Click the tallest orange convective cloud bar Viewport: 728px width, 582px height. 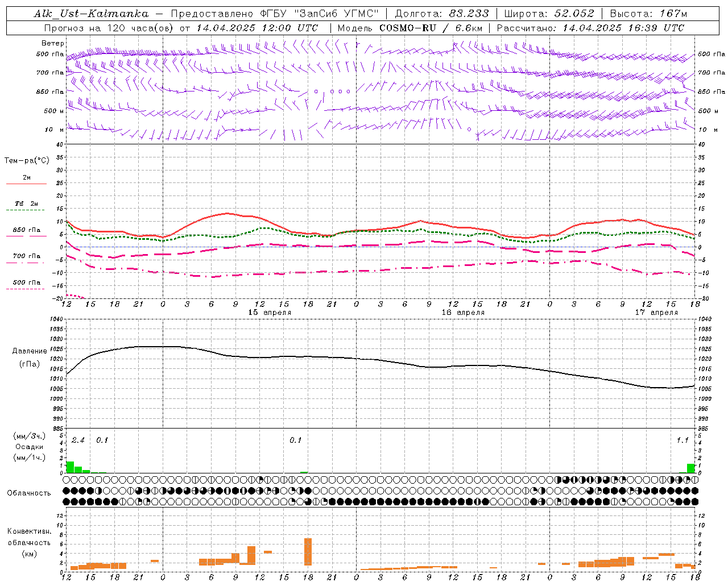[x=308, y=551]
